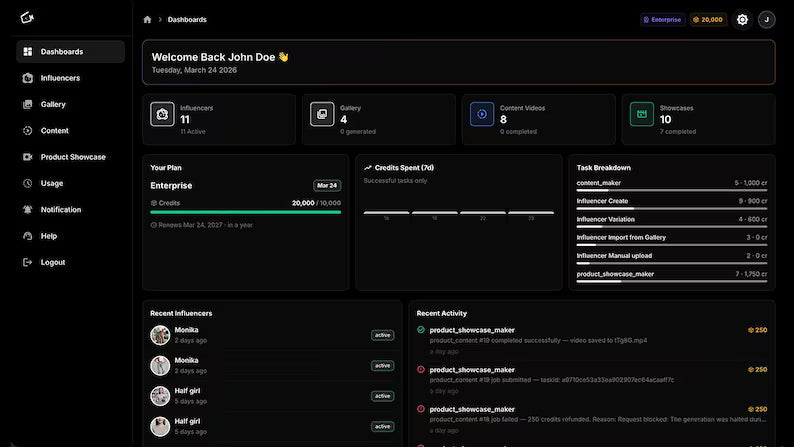Click active badge on second Half girl row
The height and width of the screenshot is (447, 794).
pyautogui.click(x=382, y=426)
